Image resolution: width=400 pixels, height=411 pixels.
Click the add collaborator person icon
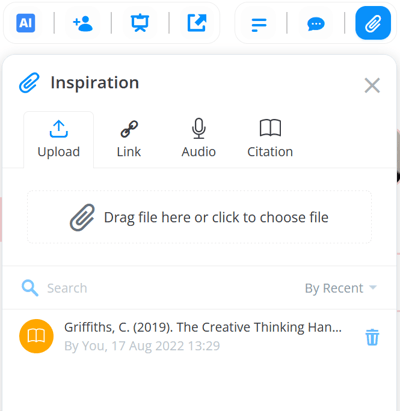coord(83,23)
